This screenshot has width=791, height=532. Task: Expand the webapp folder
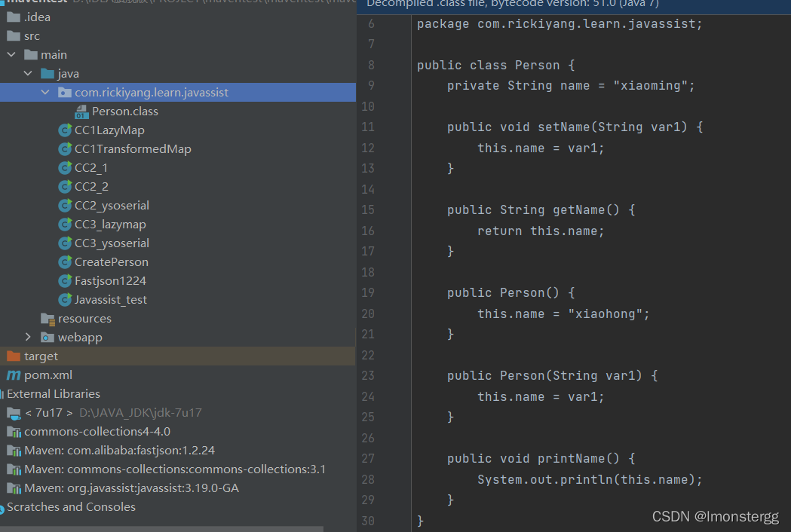28,338
